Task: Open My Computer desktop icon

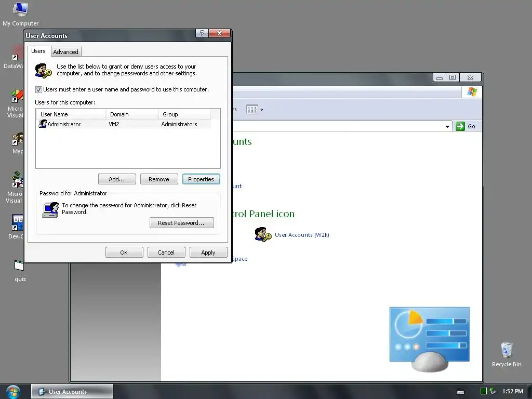Action: (20, 14)
